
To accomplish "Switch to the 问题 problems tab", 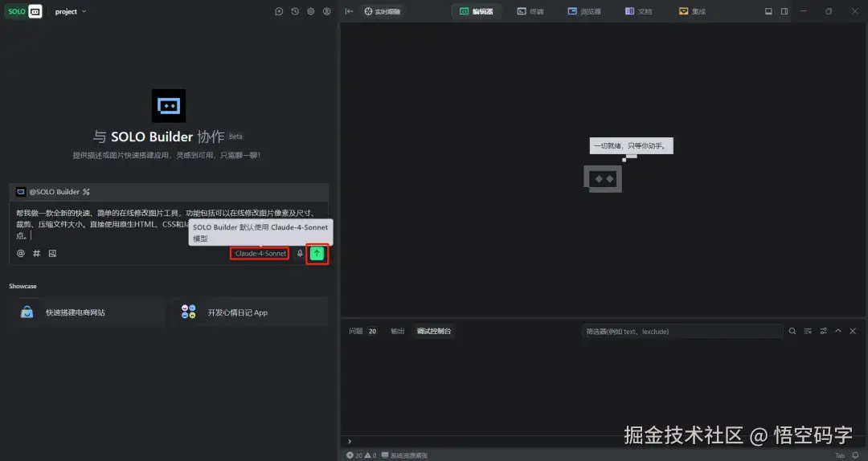I will coord(356,332).
